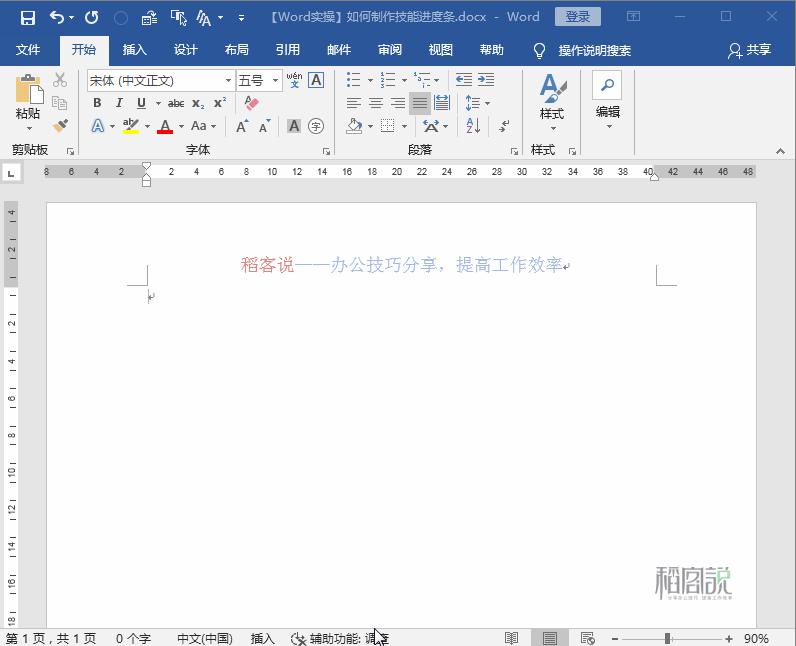Click the zoom slider handle
Image resolution: width=796 pixels, height=646 pixels.
coord(668,638)
